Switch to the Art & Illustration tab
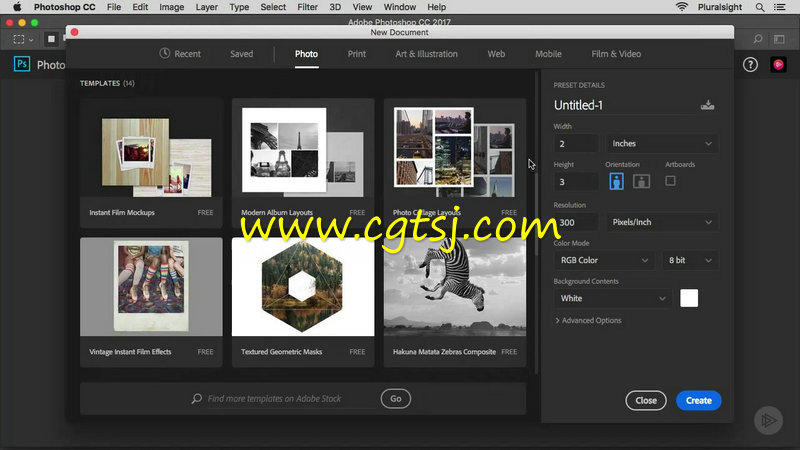Viewport: 800px width, 450px height. pos(427,54)
